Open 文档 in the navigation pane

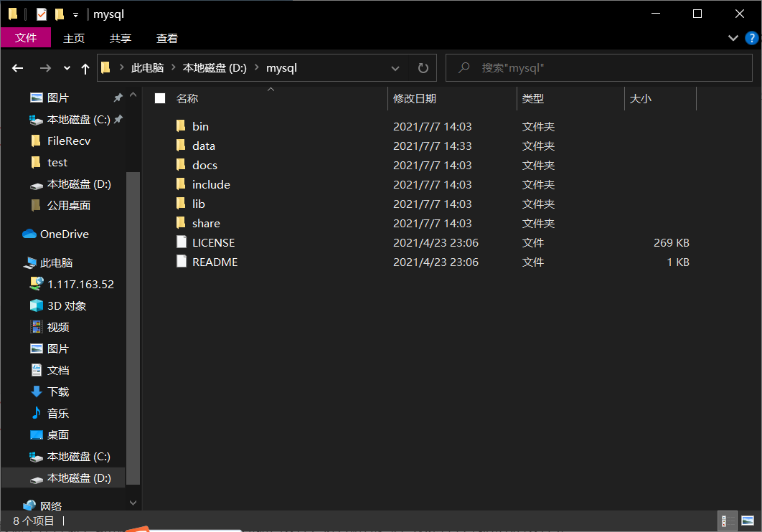coord(50,371)
